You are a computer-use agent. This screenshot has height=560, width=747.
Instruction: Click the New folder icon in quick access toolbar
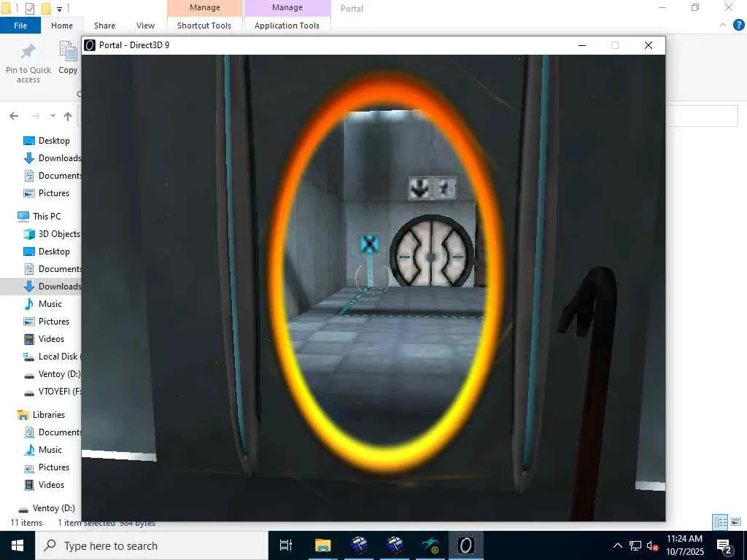coord(46,9)
